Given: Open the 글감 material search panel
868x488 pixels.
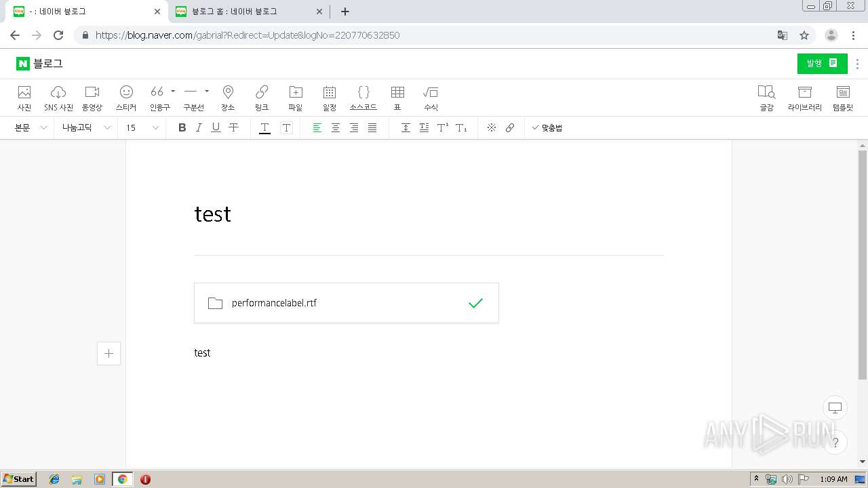Looking at the screenshot, I should click(766, 98).
